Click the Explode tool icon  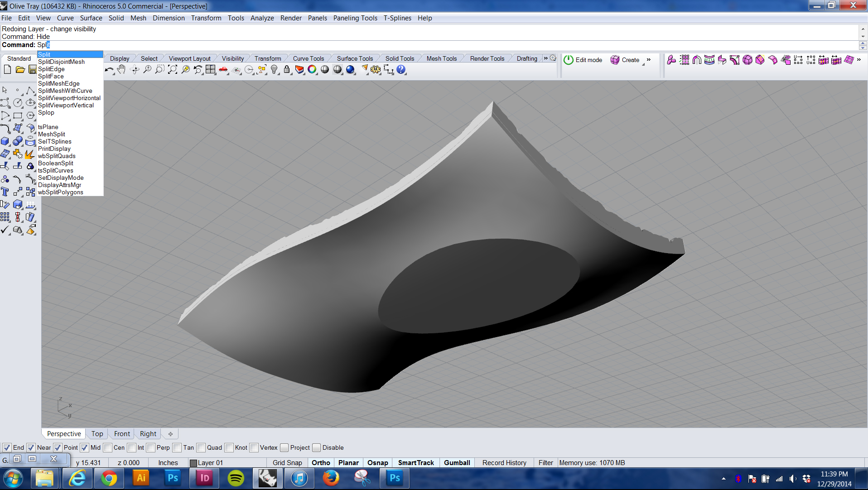point(30,154)
